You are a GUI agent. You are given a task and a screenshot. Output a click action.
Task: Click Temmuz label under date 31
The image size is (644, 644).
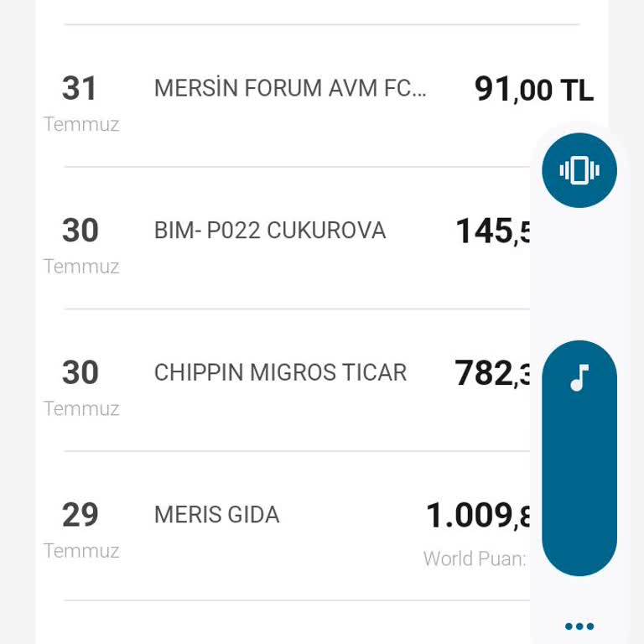tap(81, 125)
